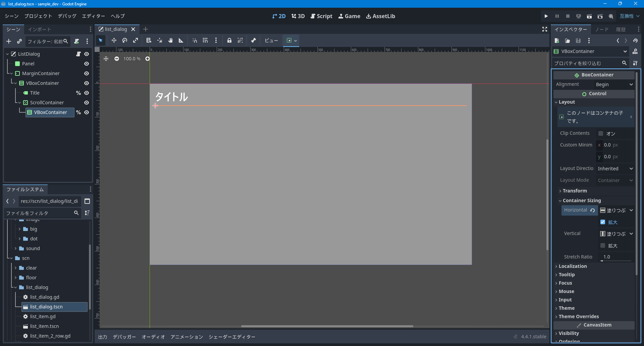Open the AssetLib workspace
Image resolution: width=644 pixels, height=346 pixels.
381,16
